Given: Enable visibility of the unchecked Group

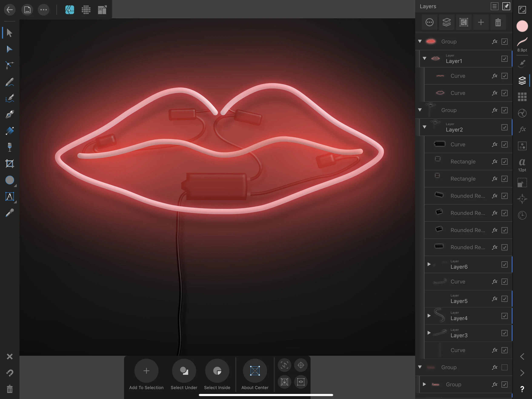Looking at the screenshot, I should click(504, 367).
